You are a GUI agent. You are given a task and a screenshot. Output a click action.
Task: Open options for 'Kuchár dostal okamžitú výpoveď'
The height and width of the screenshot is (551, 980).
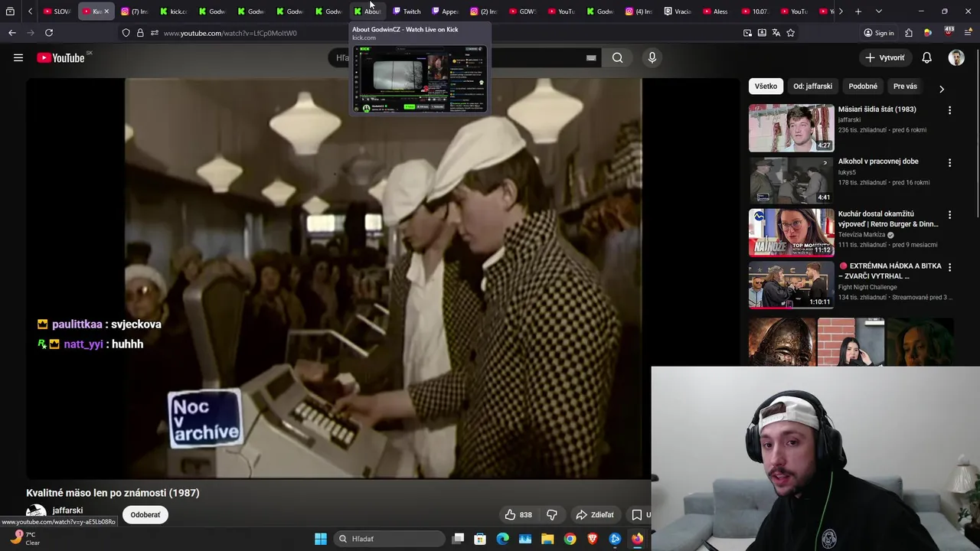949,215
